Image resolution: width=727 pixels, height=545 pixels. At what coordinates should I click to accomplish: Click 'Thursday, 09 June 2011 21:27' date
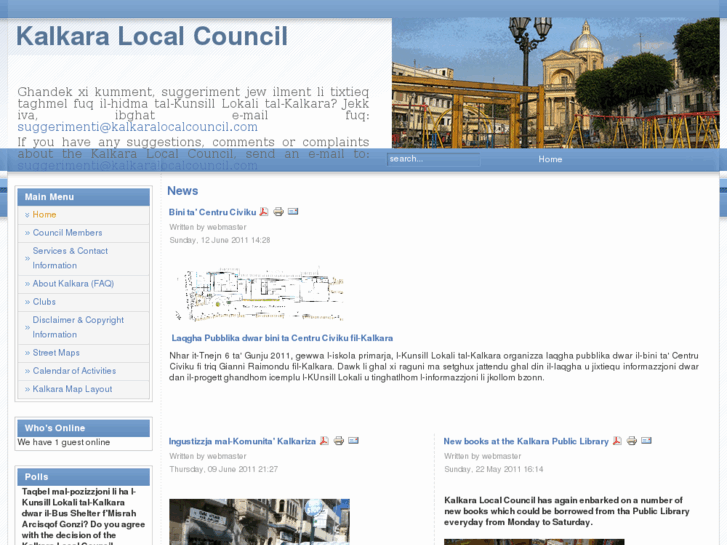(223, 469)
